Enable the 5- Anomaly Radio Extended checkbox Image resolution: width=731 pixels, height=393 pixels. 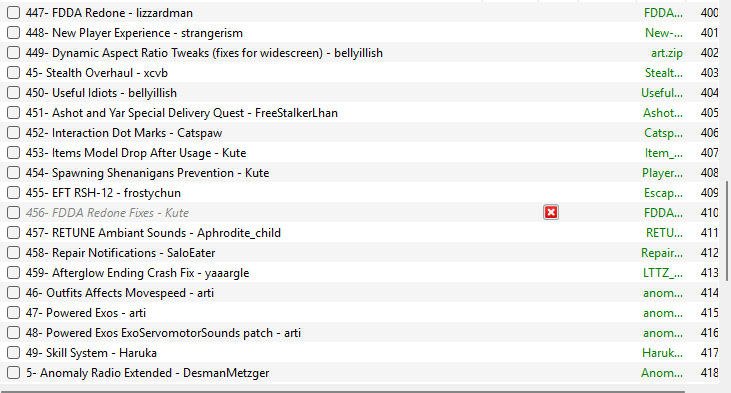14,373
